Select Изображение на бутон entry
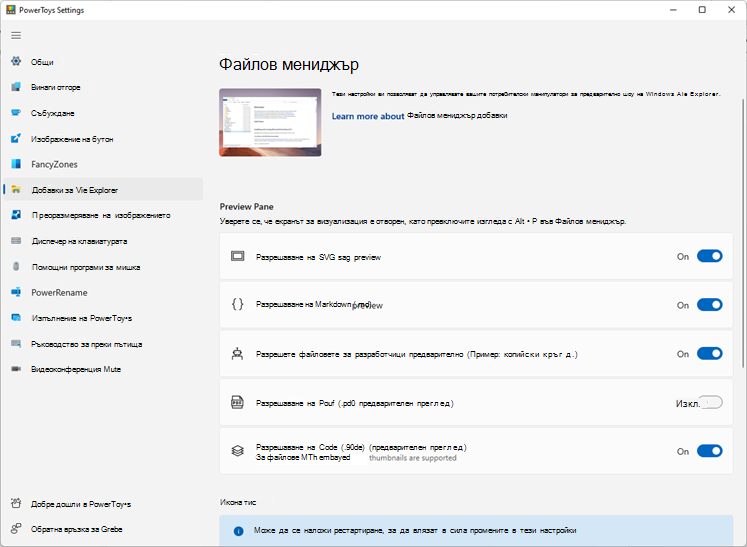This screenshot has height=547, width=747. coord(103,139)
